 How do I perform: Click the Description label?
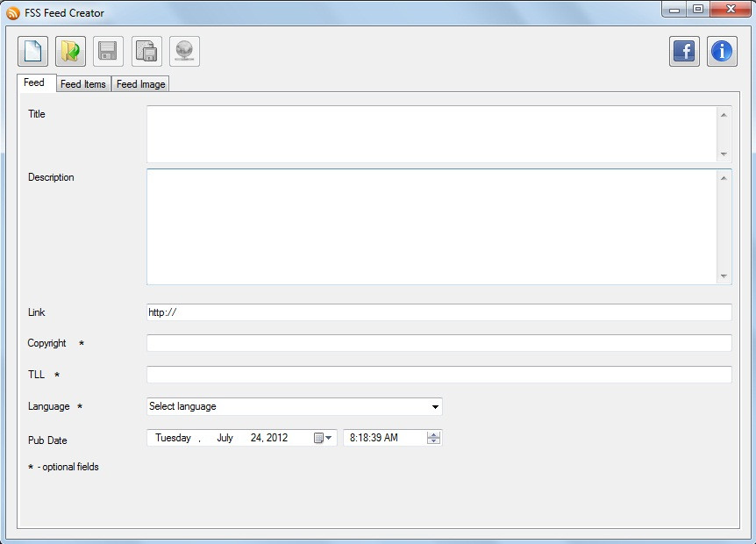[51, 177]
